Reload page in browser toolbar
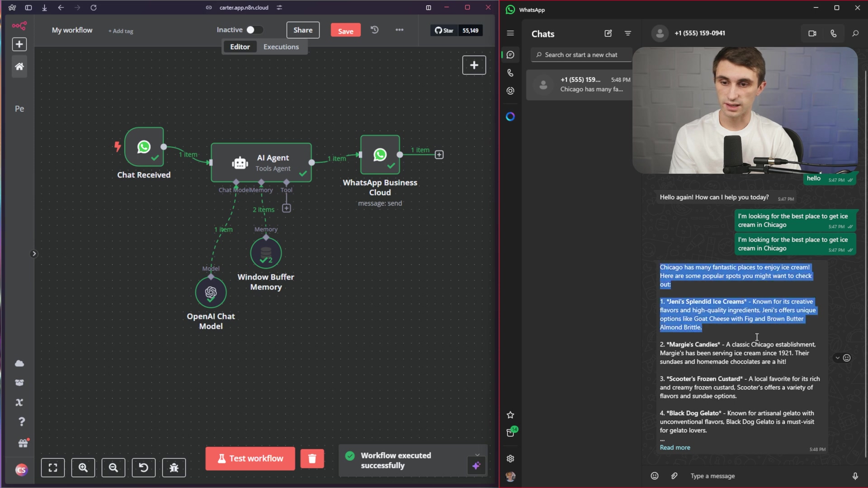Screen dimensions: 868x488 (94, 8)
